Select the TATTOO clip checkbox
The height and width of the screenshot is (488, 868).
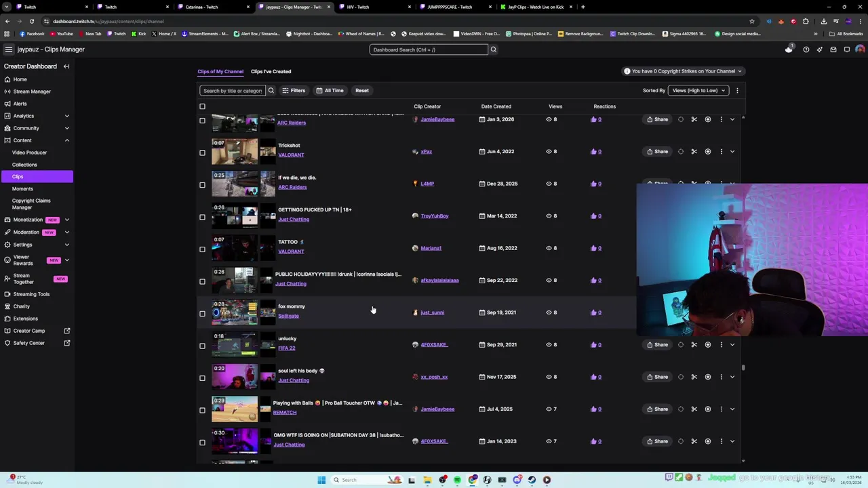coord(202,249)
